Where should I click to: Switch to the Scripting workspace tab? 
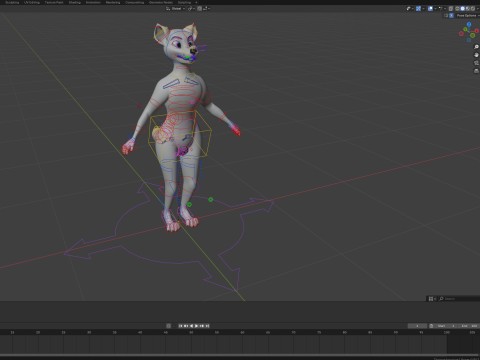point(184,2)
